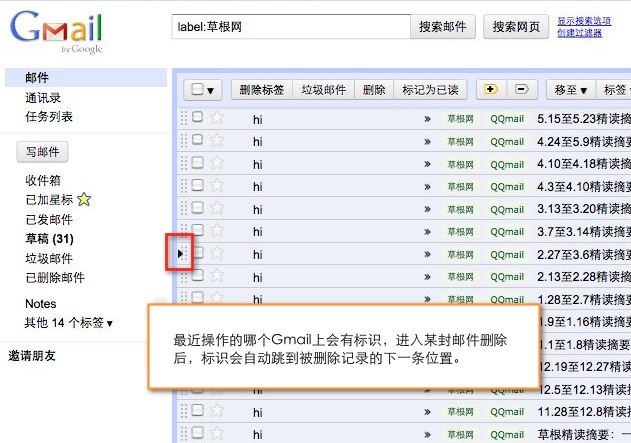Click 删除 toolbar button
The image size is (631, 443).
tap(374, 89)
